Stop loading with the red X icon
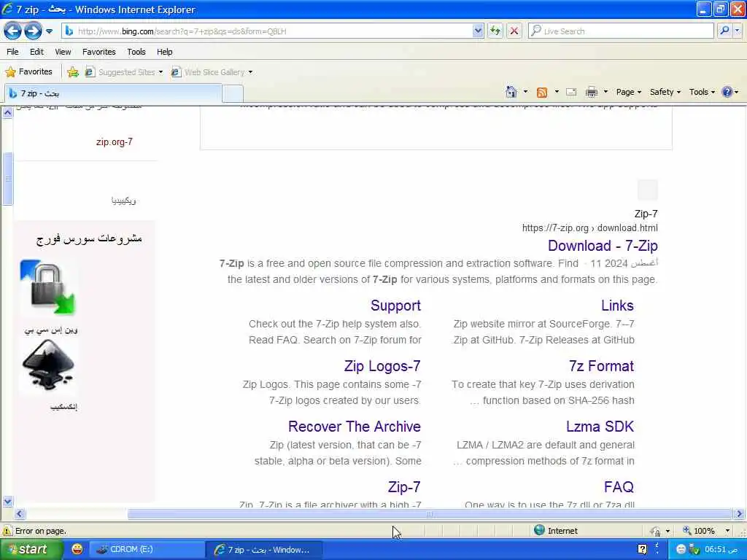Image resolution: width=747 pixels, height=560 pixels. coord(514,31)
